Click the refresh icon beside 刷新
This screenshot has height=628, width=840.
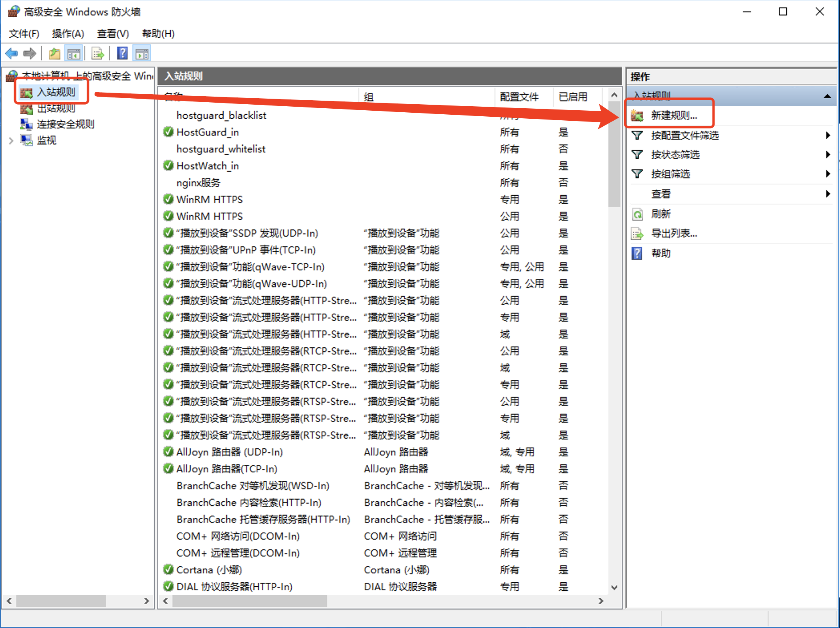pos(637,214)
